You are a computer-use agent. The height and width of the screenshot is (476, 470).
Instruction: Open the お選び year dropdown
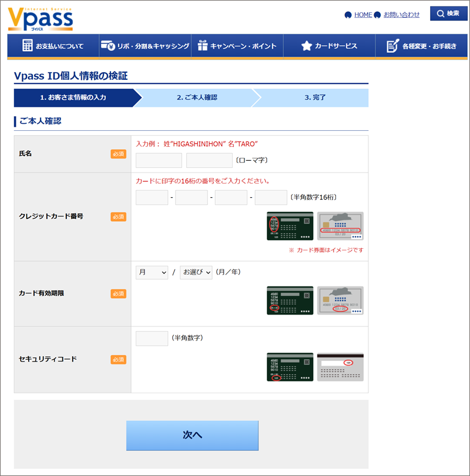(196, 272)
